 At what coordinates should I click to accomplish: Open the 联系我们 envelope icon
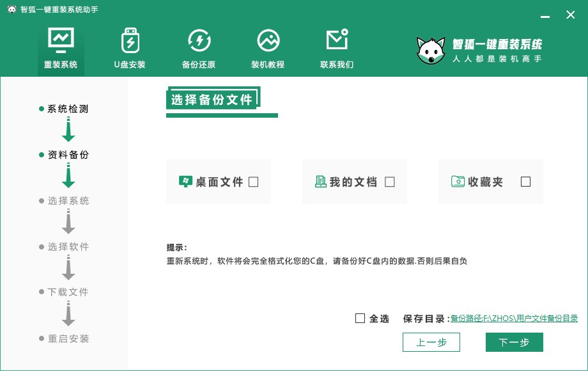click(x=337, y=40)
